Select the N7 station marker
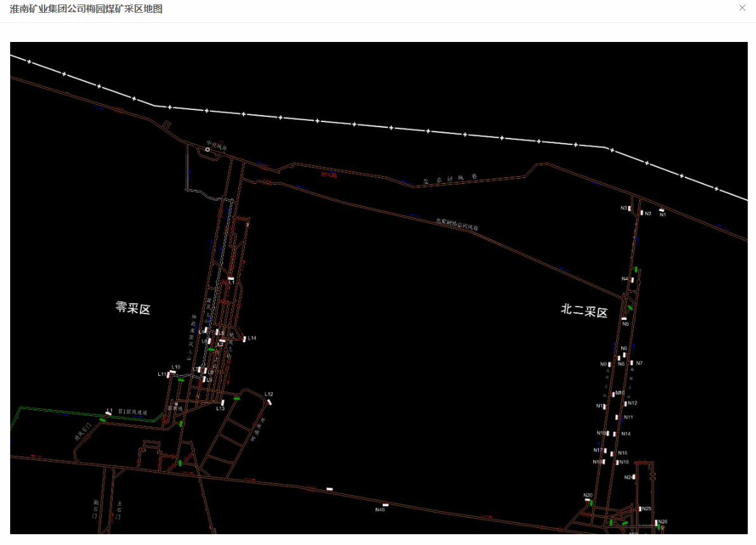Image resolution: width=756 pixels, height=545 pixels. (x=631, y=363)
